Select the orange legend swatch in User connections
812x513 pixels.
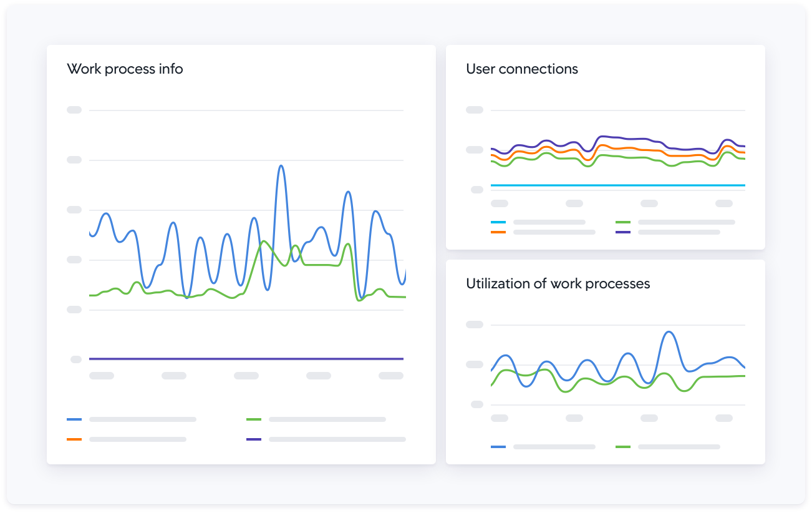click(498, 232)
